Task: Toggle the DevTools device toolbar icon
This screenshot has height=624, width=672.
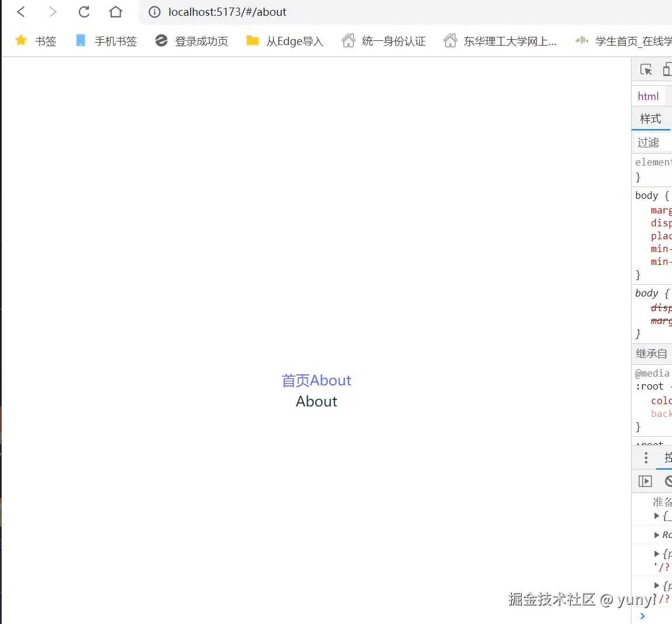Action: pyautogui.click(x=667, y=70)
